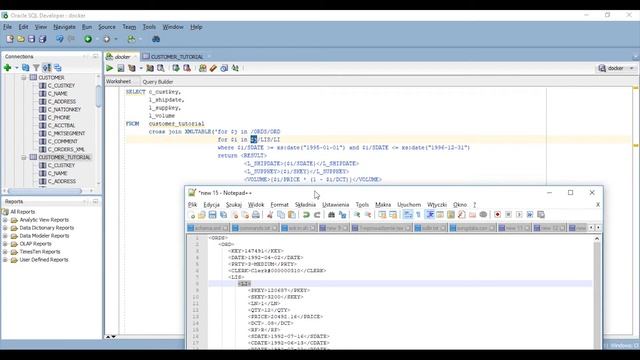Close the Notepad++ document with X below title bar
This screenshot has height=360, width=640.
coord(598,204)
